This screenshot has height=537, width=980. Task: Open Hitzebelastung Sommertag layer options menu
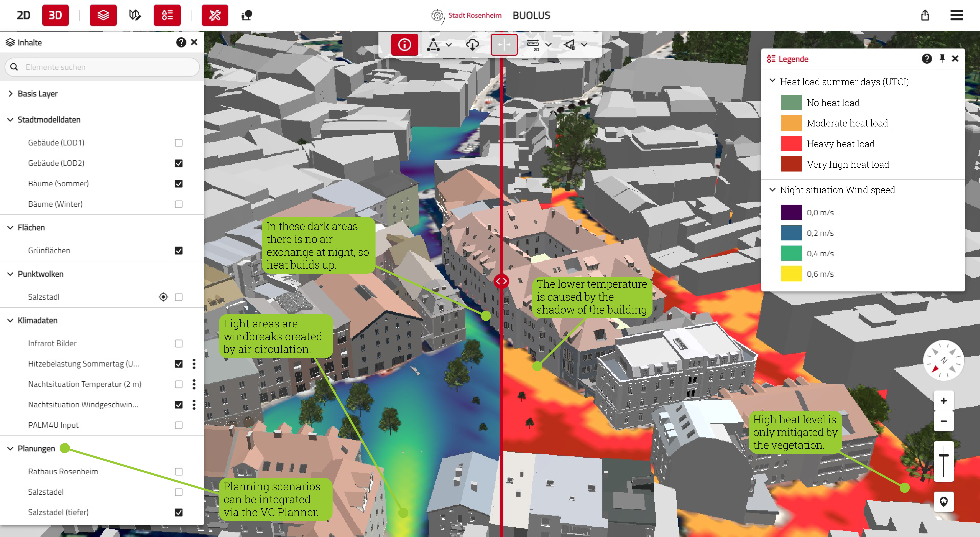click(x=194, y=364)
